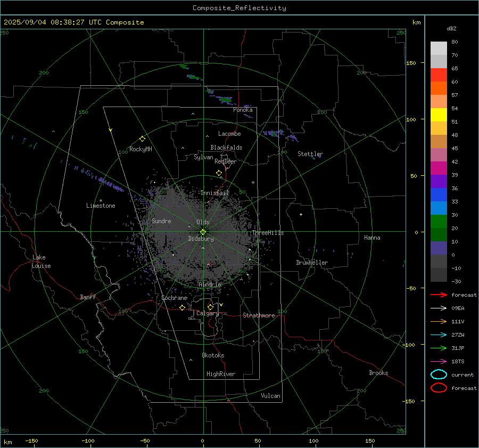Click the Lacombe city label
Screen dimensions: 479x448
pos(229,134)
